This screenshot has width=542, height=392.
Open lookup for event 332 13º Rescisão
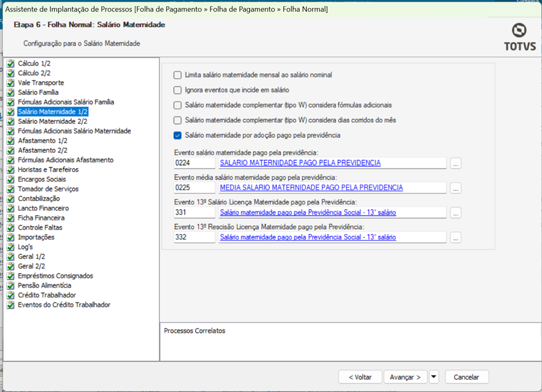[456, 237]
